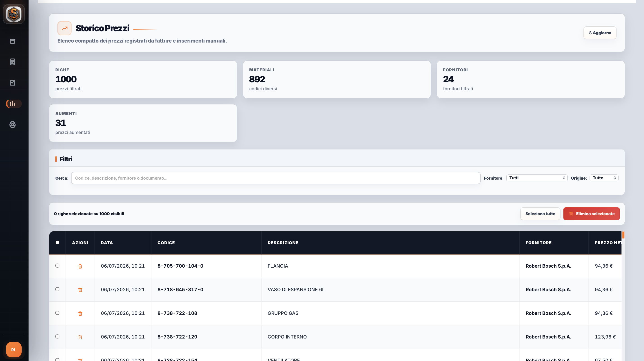The height and width of the screenshot is (361, 644).
Task: Click the red Elimina selezionate button
Action: coord(591,214)
